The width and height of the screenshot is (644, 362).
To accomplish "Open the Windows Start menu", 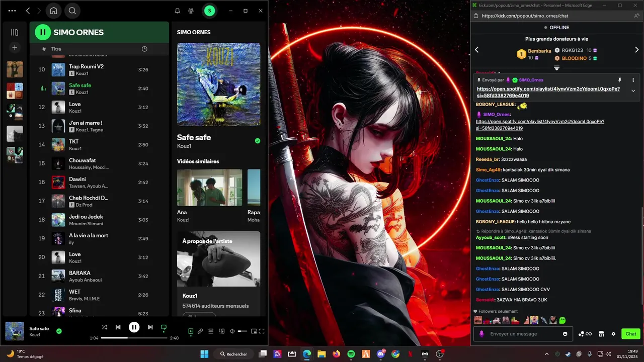I will pos(204,354).
